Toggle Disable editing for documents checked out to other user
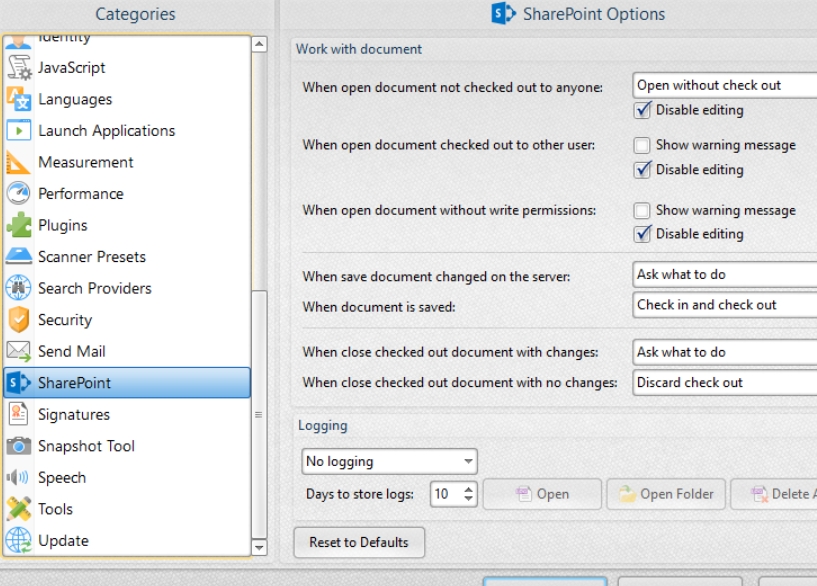The width and height of the screenshot is (817, 586). (642, 170)
